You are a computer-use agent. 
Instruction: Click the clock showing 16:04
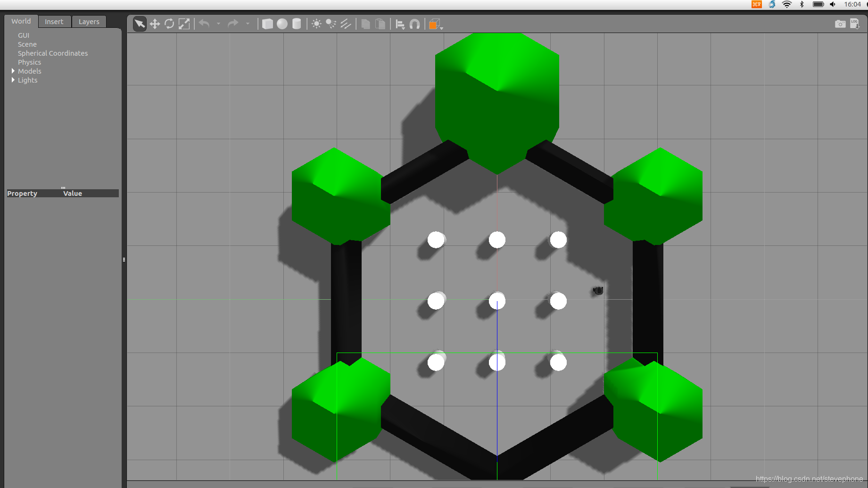pos(852,4)
